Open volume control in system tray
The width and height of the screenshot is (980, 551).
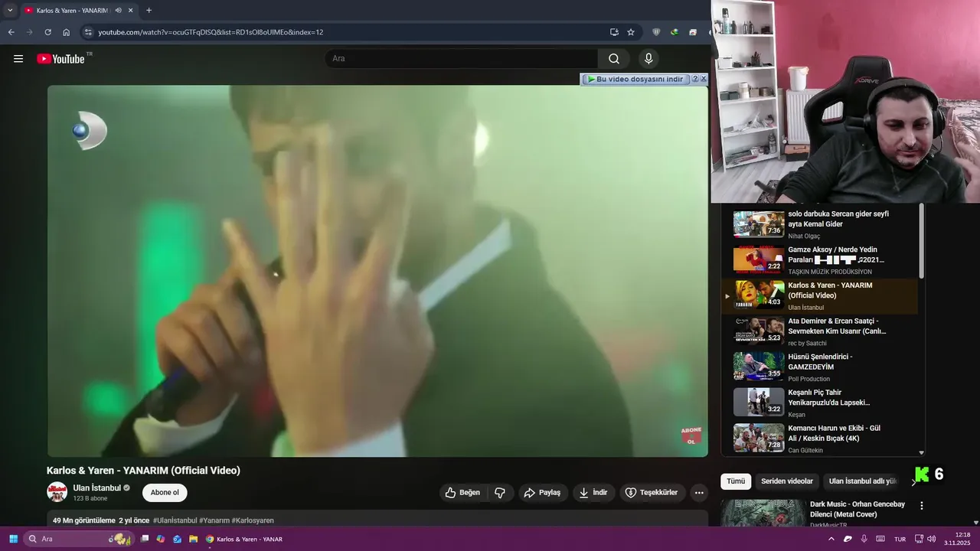[x=932, y=539]
